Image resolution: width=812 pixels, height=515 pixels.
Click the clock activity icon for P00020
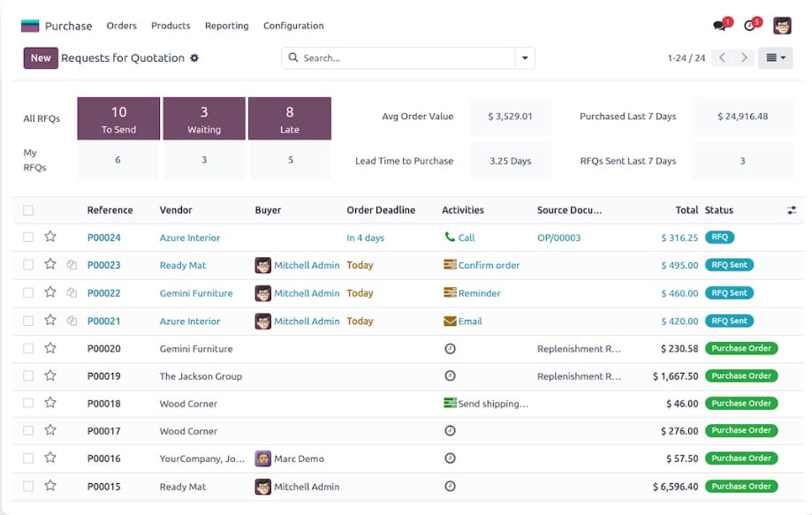(450, 349)
